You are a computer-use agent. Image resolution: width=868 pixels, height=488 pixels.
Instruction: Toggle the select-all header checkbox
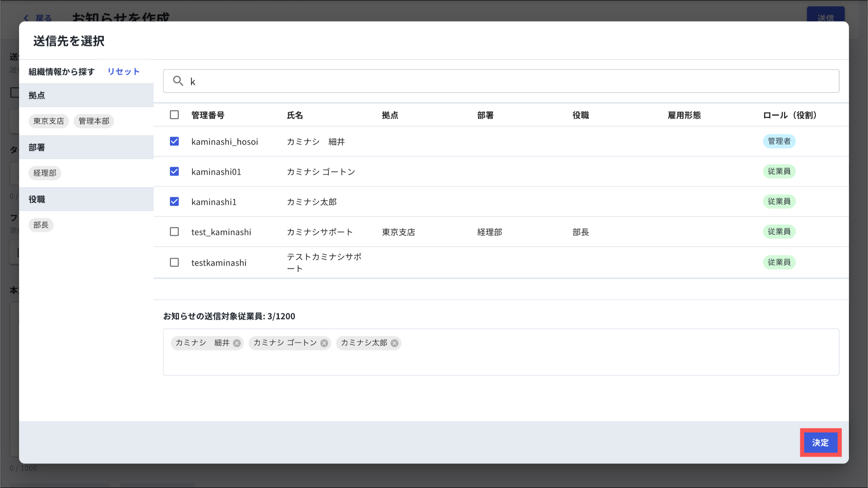click(x=174, y=115)
